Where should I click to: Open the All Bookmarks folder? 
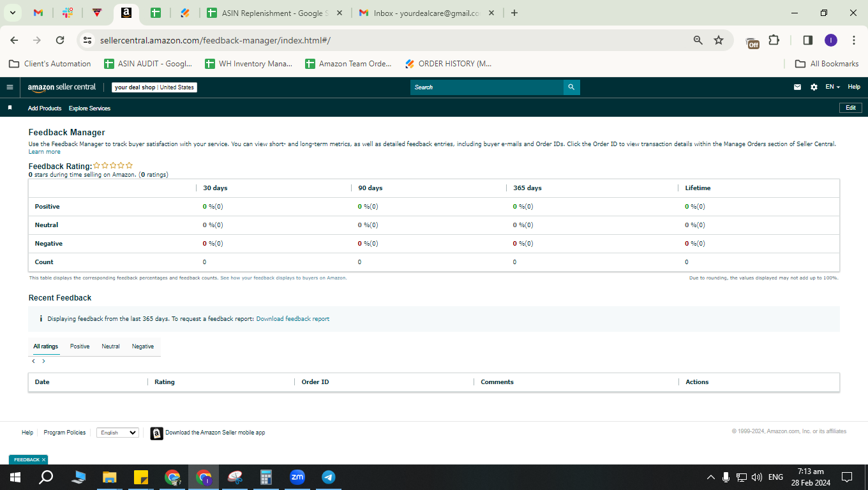827,64
